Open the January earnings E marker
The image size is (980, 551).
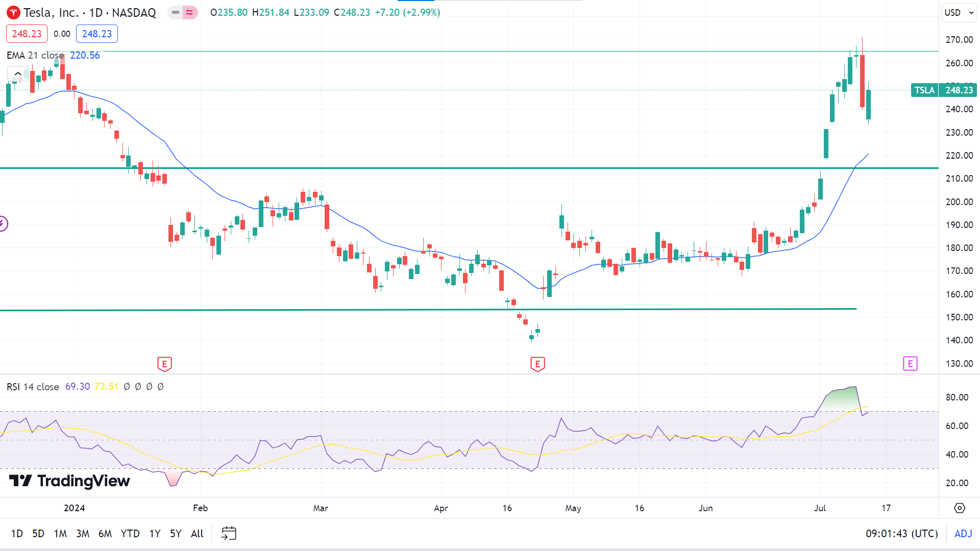[164, 364]
